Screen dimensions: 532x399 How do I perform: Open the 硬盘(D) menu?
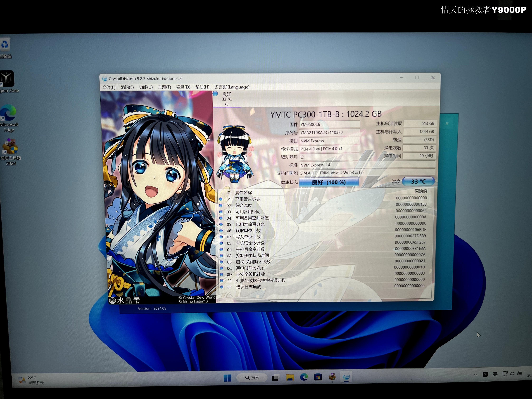pos(183,87)
